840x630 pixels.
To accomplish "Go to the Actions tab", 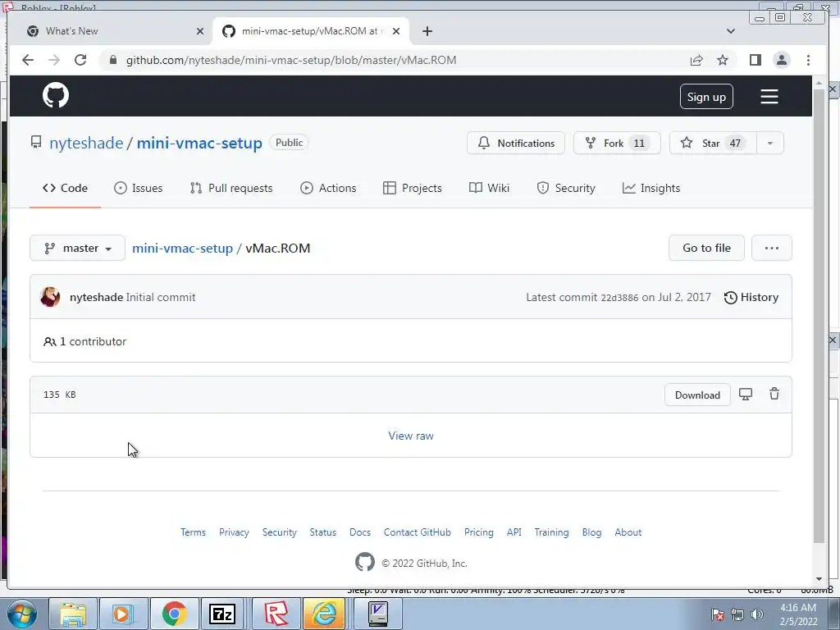I will [x=328, y=188].
